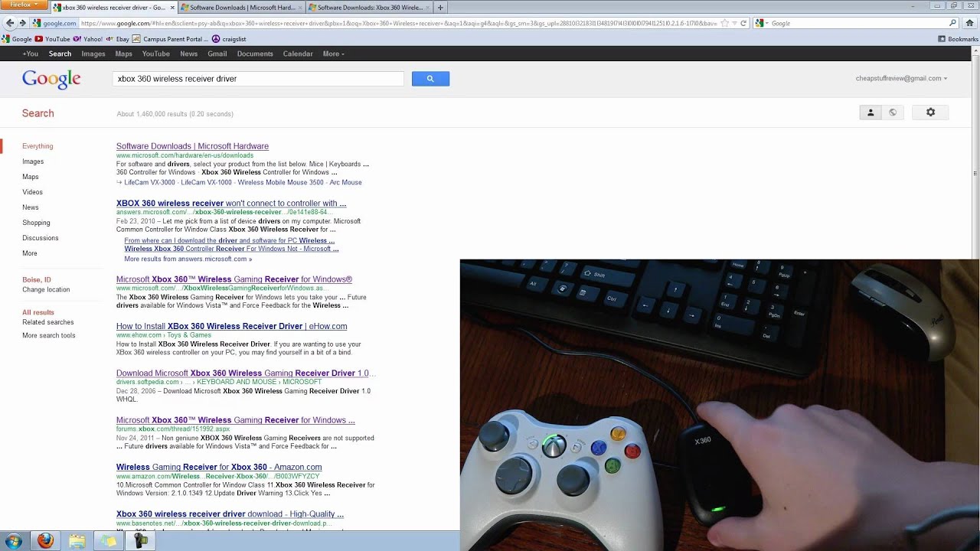This screenshot has height=551, width=980.
Task: Open a new tab with the plus button
Action: click(440, 8)
